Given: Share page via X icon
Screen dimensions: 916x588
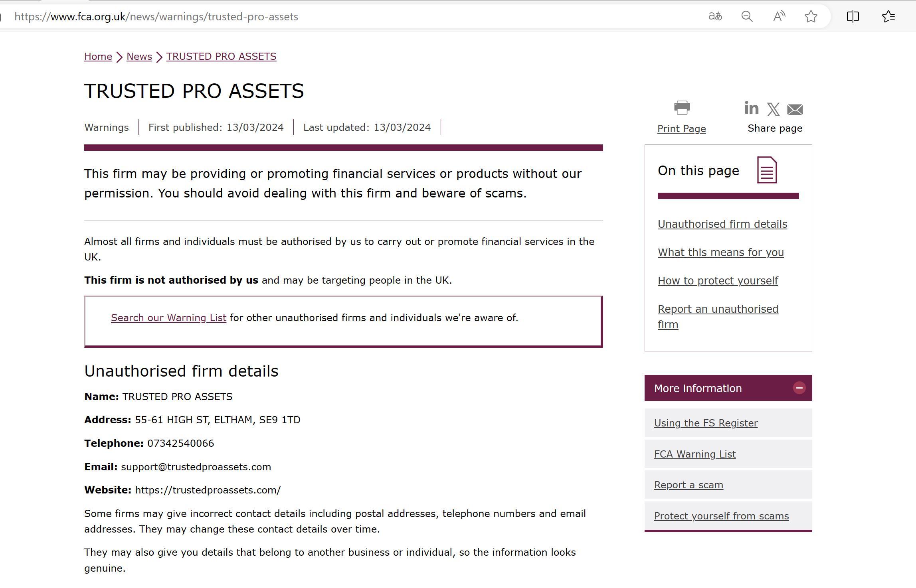Looking at the screenshot, I should 773,109.
